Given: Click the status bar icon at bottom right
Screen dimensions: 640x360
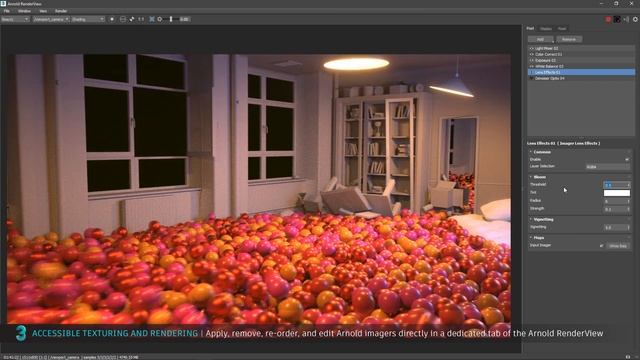Looking at the screenshot, I should click(628, 357).
